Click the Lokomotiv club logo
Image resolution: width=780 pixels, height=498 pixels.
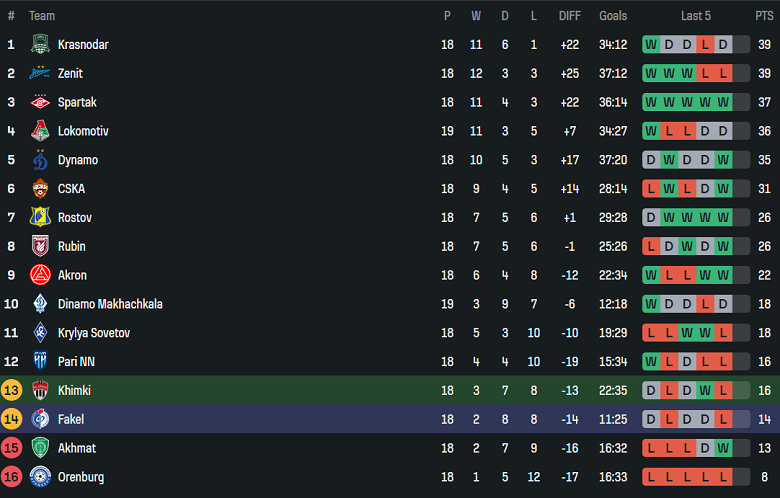(x=40, y=131)
